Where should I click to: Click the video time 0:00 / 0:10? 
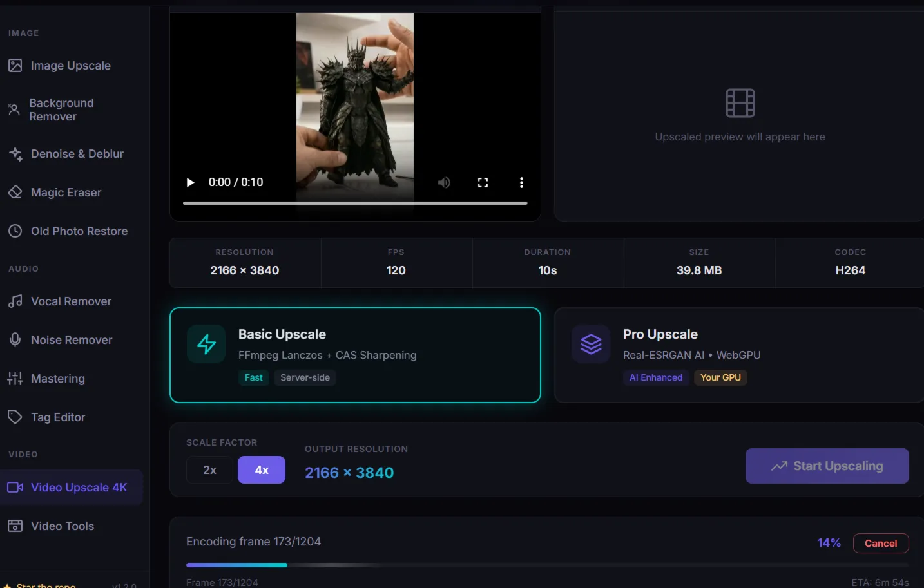coord(236,182)
